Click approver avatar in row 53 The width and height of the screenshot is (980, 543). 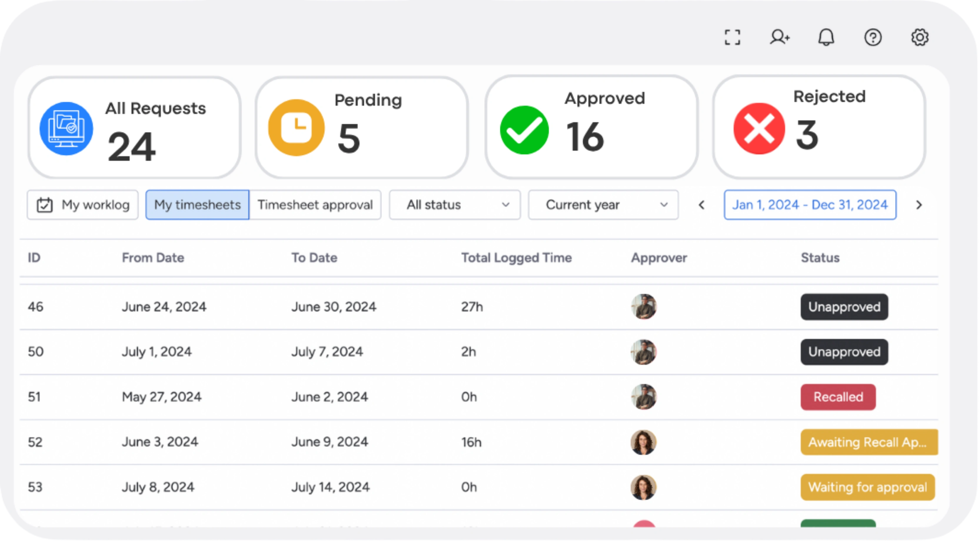pyautogui.click(x=644, y=487)
